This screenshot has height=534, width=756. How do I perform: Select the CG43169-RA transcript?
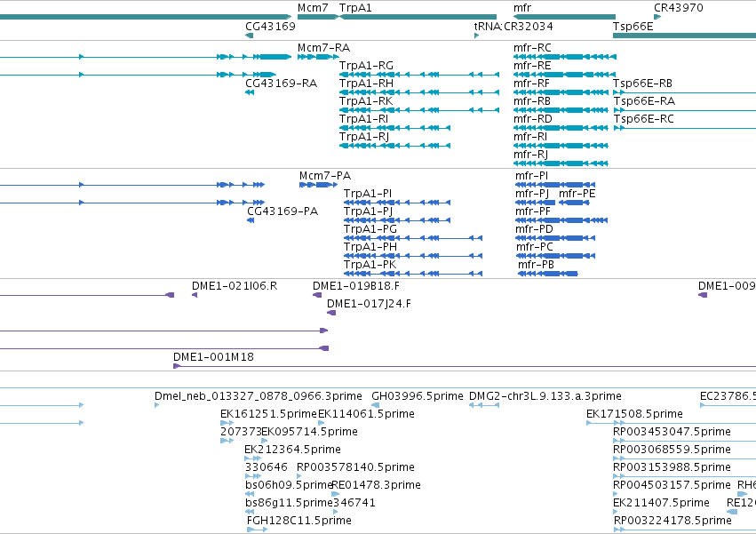250,92
